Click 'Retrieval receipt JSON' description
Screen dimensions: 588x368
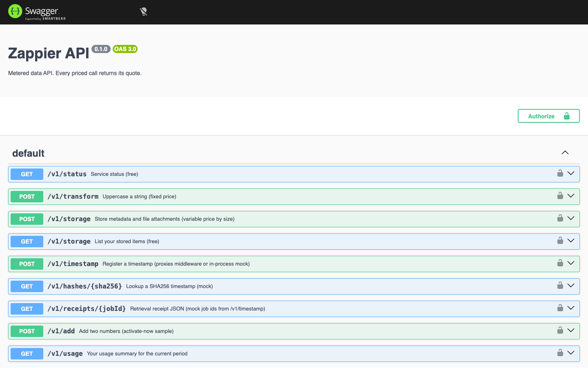tap(198, 309)
